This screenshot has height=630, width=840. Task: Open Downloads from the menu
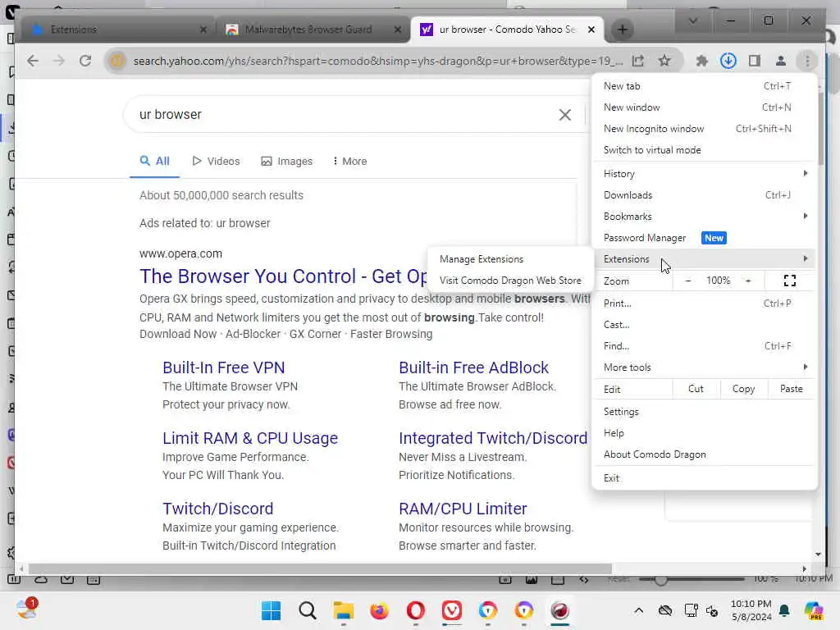[705, 195]
